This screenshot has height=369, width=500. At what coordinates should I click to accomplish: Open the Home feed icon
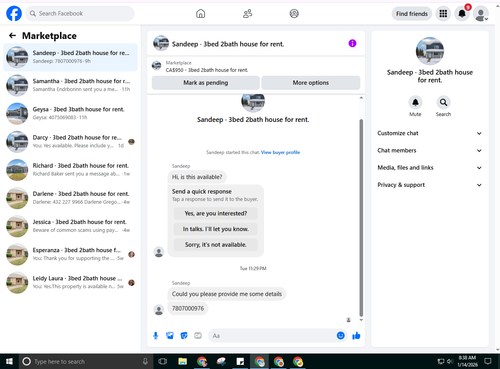pos(200,14)
